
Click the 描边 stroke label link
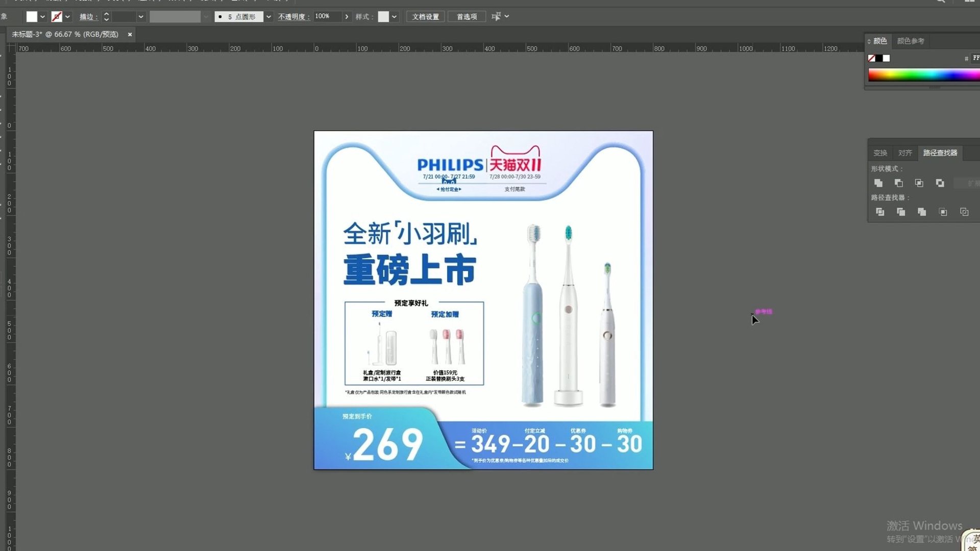(x=88, y=17)
